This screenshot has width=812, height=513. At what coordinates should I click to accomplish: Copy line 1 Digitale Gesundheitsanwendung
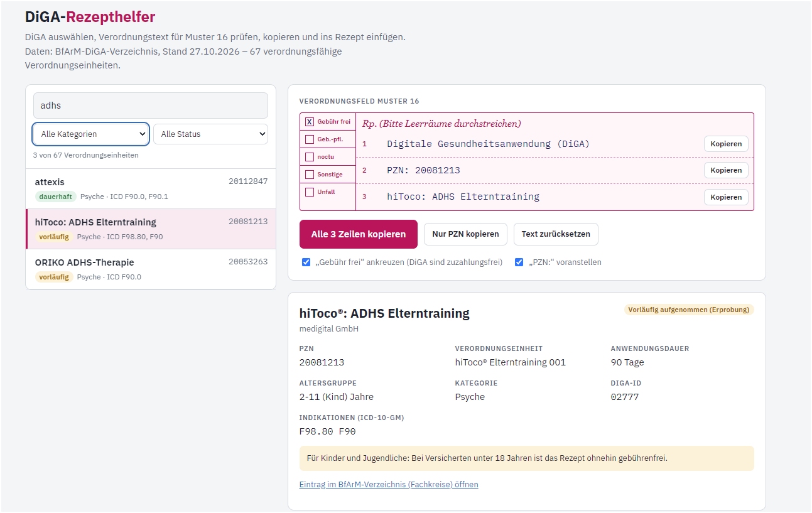pos(726,144)
